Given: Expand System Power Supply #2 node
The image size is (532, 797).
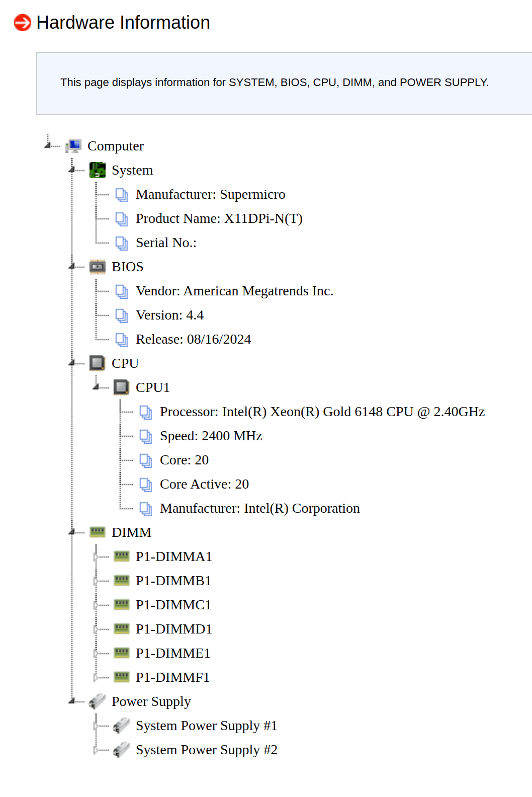Looking at the screenshot, I should pyautogui.click(x=96, y=750).
